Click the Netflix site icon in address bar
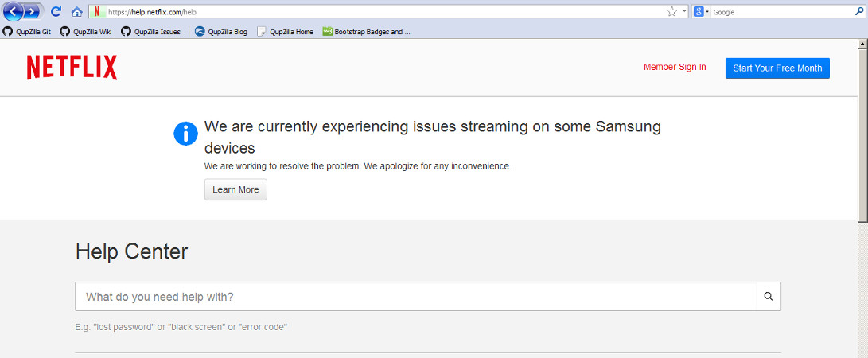 point(97,12)
